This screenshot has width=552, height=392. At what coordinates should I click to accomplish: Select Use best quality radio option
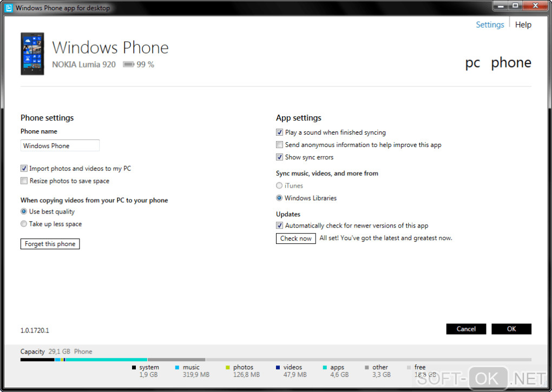pyautogui.click(x=24, y=211)
